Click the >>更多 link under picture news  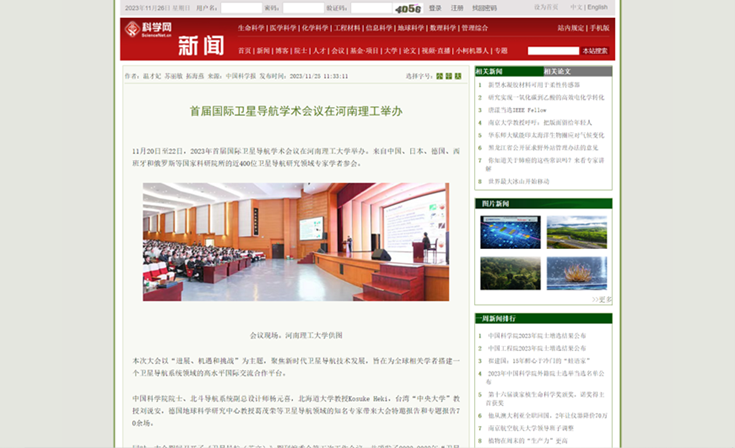pos(601,299)
